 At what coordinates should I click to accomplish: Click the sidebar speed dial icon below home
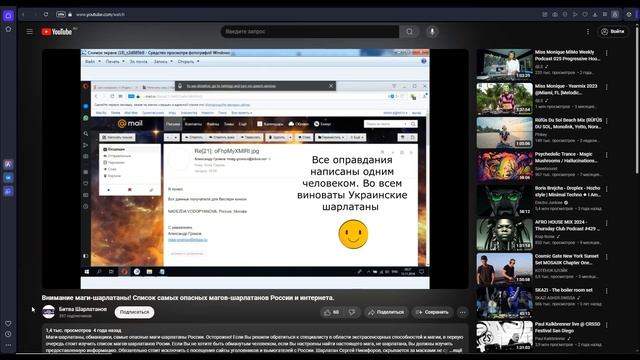tap(8, 29)
